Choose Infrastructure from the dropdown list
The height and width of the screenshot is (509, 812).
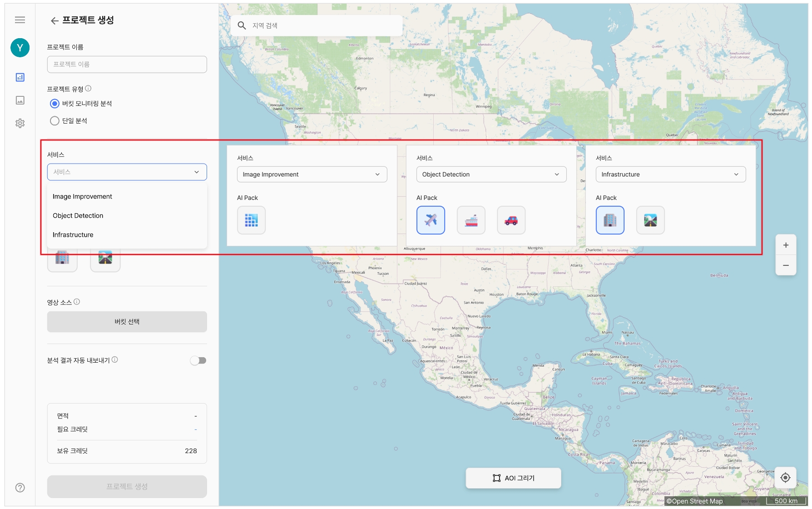click(73, 235)
